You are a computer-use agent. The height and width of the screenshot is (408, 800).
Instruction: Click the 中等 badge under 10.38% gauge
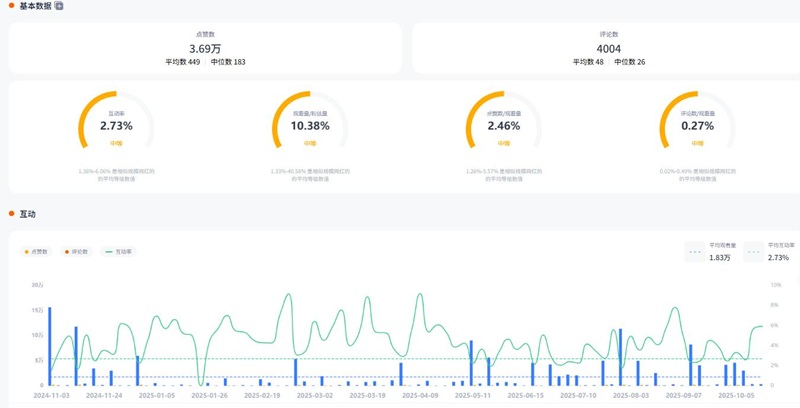310,144
